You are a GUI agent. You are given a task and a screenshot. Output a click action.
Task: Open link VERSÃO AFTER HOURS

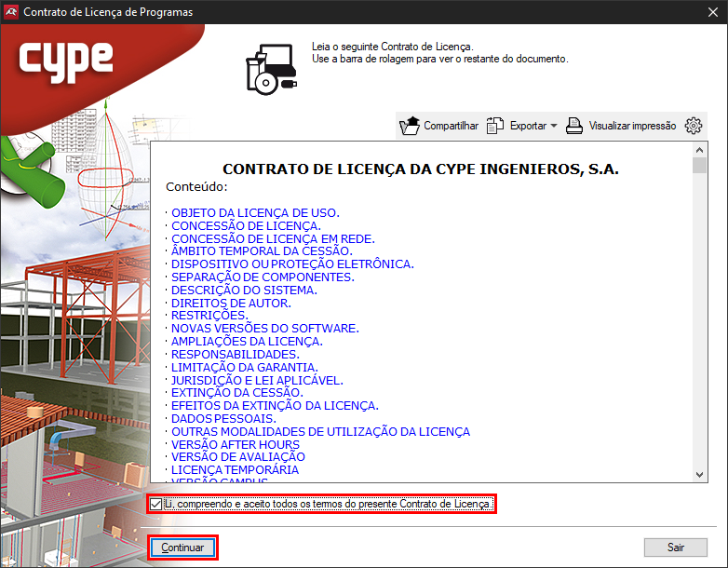[236, 444]
